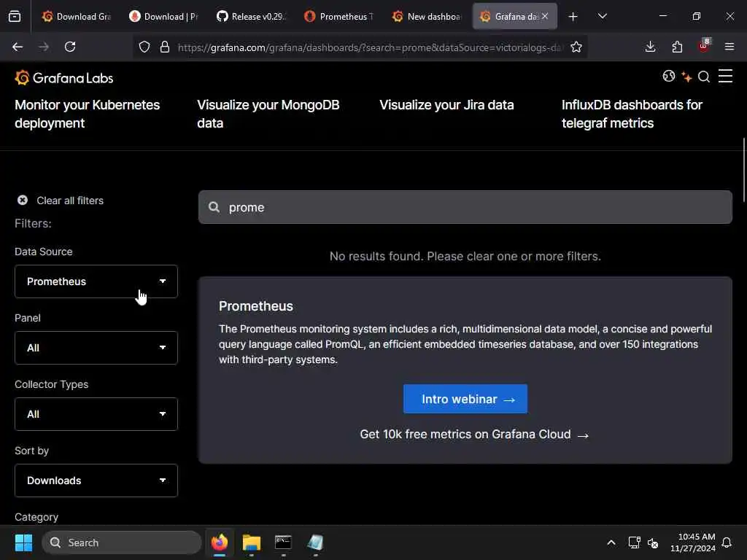Screen dimensions: 747x560
Task: Open File Explorer from the taskbar
Action: (x=252, y=542)
